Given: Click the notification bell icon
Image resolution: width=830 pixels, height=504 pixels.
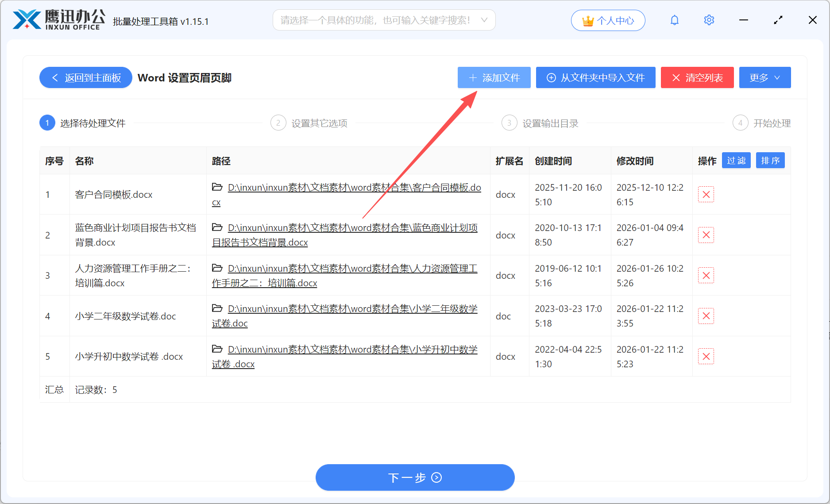Looking at the screenshot, I should tap(674, 20).
